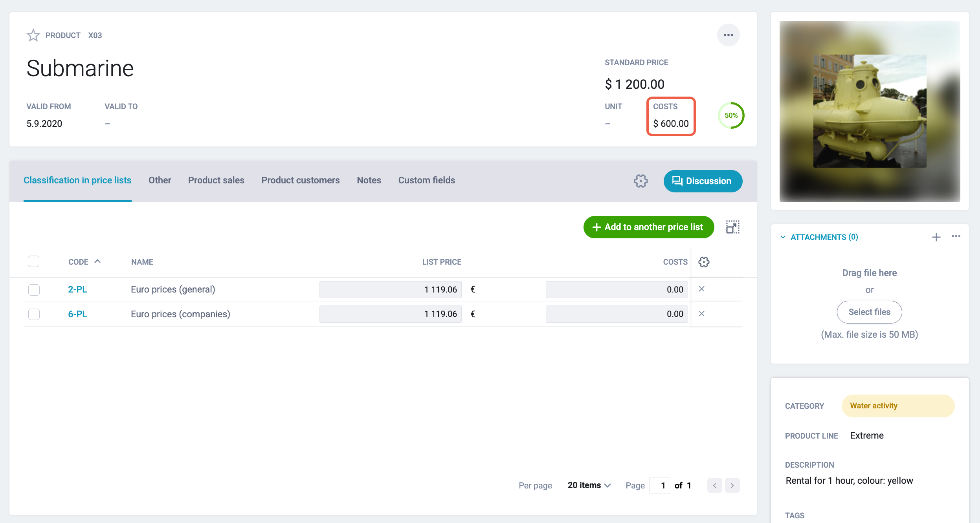Click the 50% margin progress circle

tap(731, 115)
